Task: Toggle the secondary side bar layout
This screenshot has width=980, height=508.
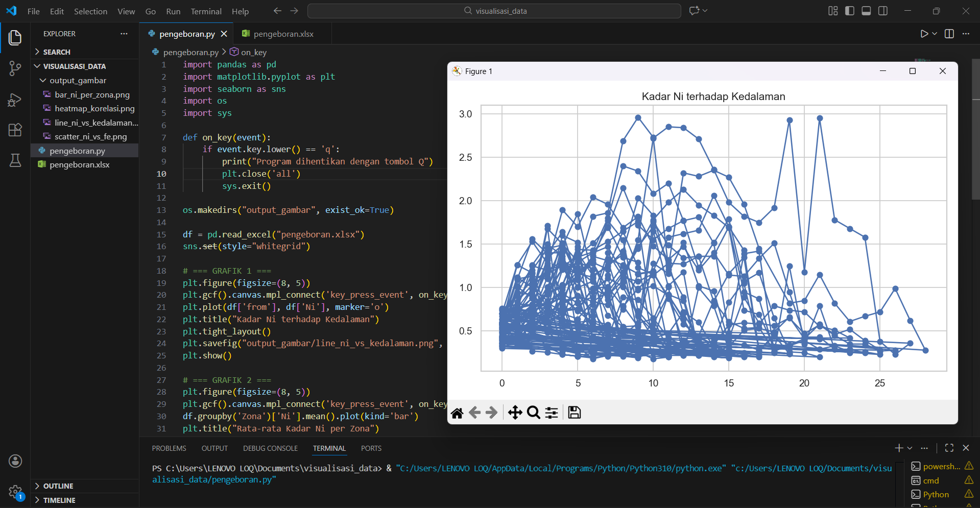Action: [883, 11]
